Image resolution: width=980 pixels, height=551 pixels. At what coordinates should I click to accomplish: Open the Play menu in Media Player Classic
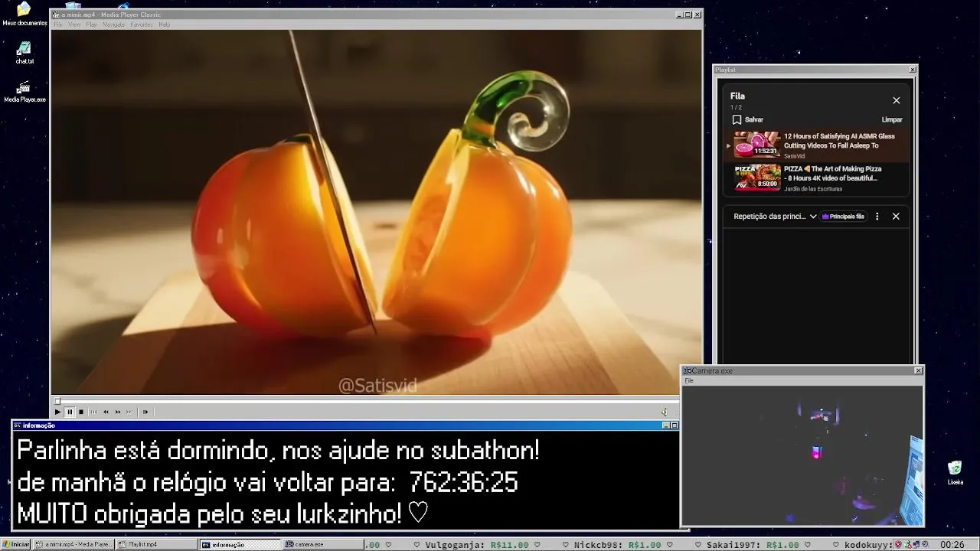pos(91,24)
